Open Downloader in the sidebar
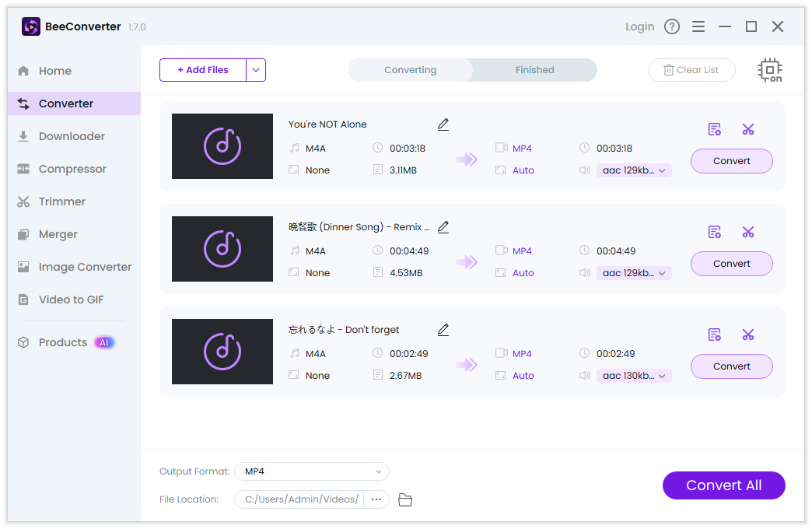 72,136
